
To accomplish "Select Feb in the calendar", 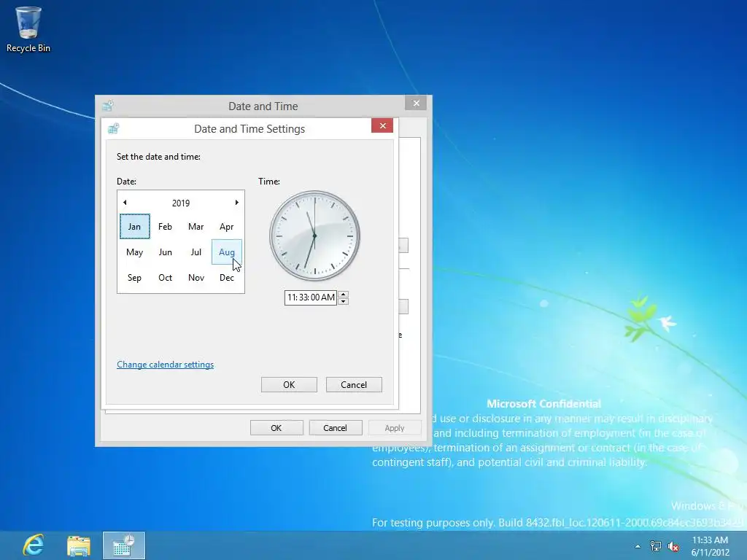I will coord(165,226).
